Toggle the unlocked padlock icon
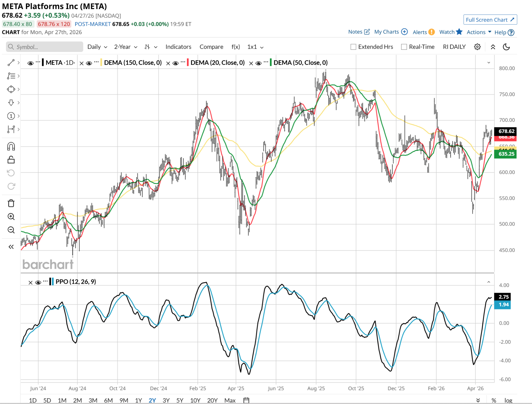The width and height of the screenshot is (532, 404). (11, 160)
